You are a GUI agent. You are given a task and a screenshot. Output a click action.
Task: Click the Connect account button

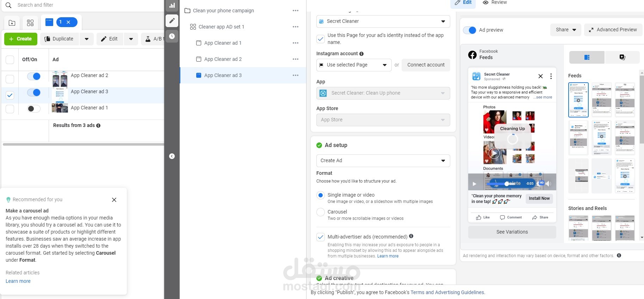click(x=426, y=65)
